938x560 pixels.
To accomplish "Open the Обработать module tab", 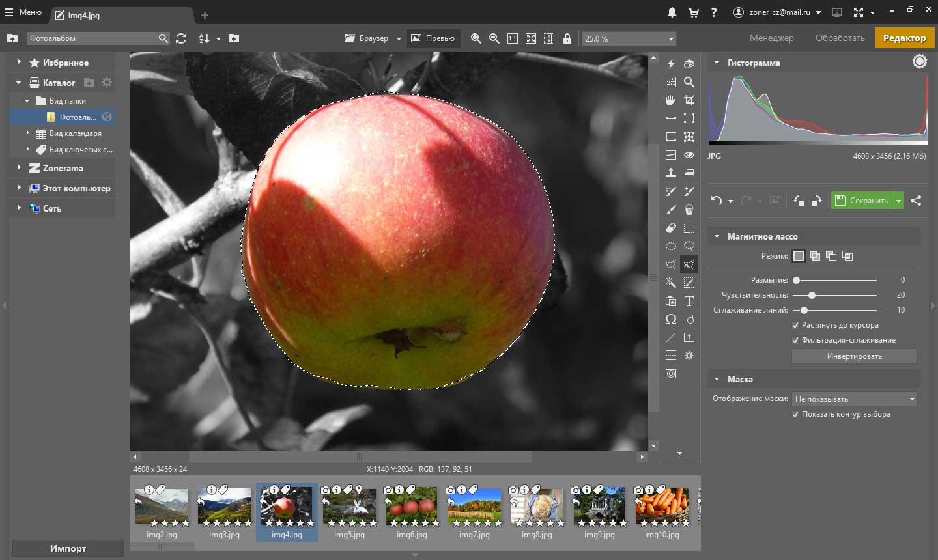I will click(840, 38).
